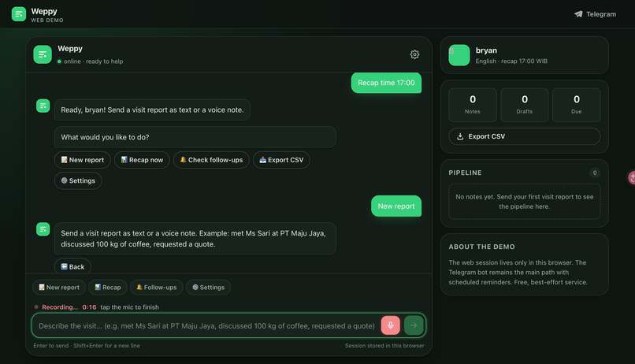
Task: Click the Due counter card
Action: click(x=576, y=105)
